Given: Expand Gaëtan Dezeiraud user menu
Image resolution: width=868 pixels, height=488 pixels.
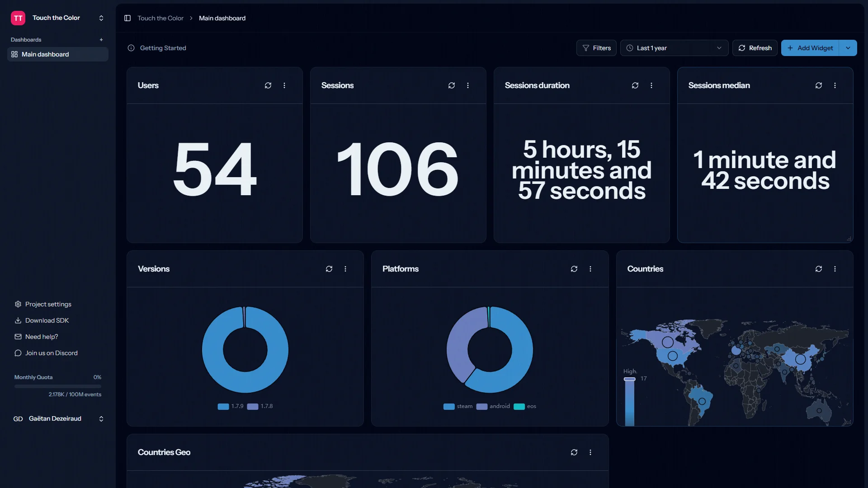Looking at the screenshot, I should (101, 419).
